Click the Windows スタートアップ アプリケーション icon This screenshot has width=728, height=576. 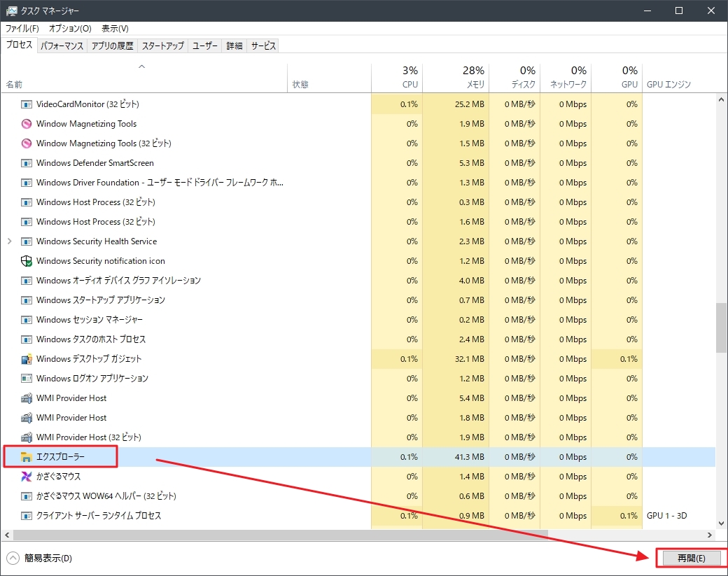pos(27,300)
